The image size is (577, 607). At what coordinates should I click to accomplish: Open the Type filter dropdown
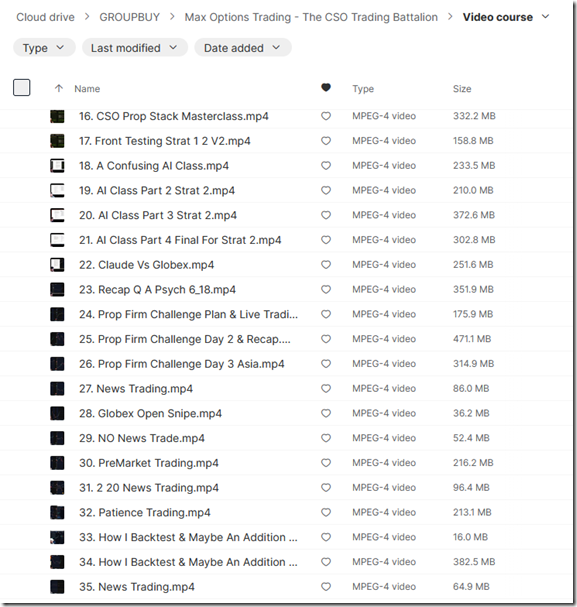(x=44, y=48)
